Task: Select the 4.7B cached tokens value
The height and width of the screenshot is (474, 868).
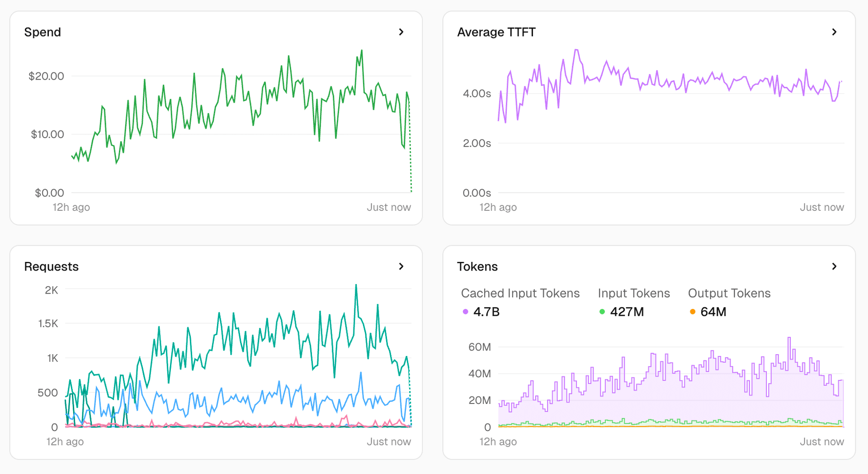Action: click(x=486, y=312)
